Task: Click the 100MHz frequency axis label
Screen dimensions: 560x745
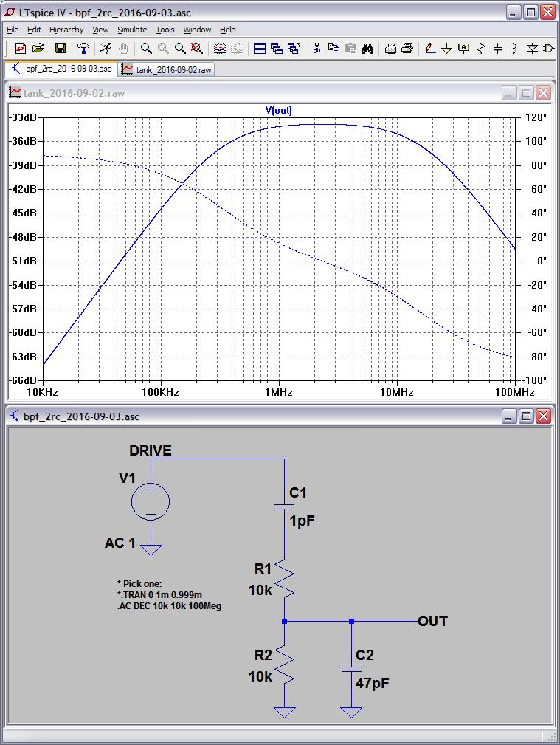Action: pos(515,393)
